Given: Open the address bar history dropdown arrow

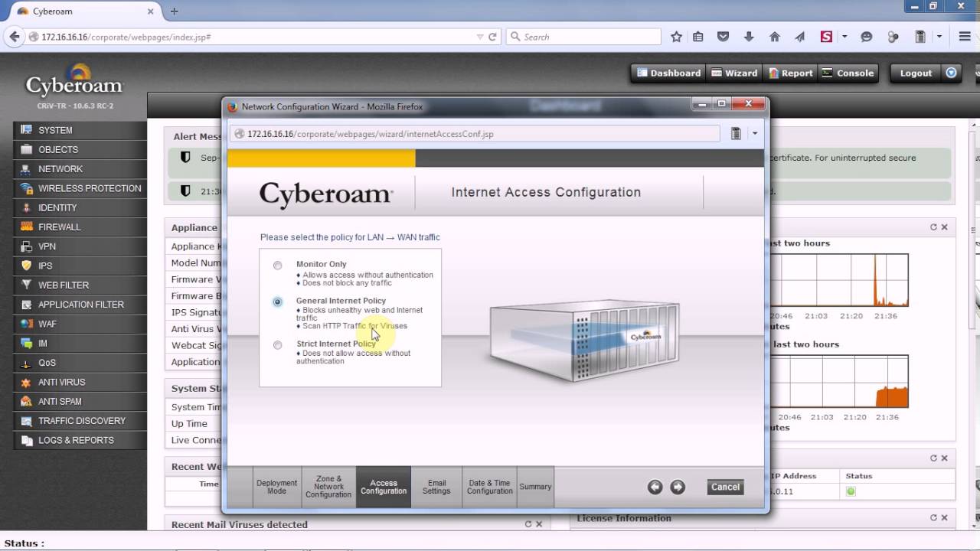Looking at the screenshot, I should pos(480,37).
